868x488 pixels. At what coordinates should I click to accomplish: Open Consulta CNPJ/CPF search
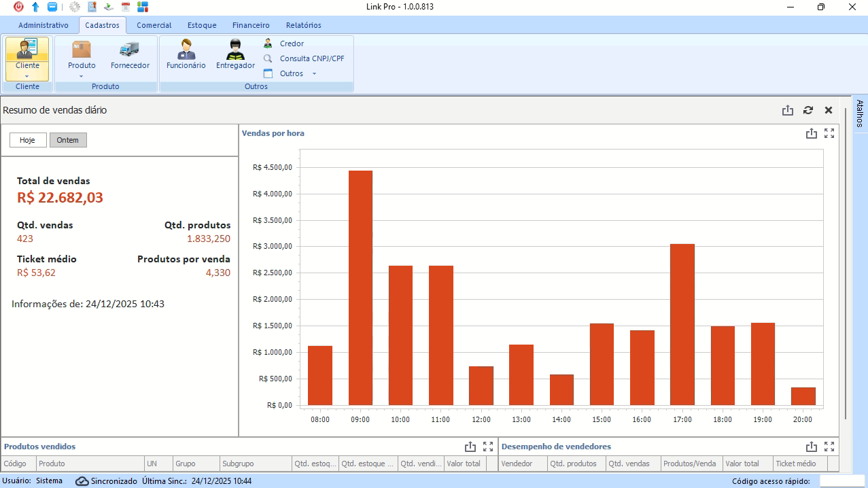[x=304, y=58]
